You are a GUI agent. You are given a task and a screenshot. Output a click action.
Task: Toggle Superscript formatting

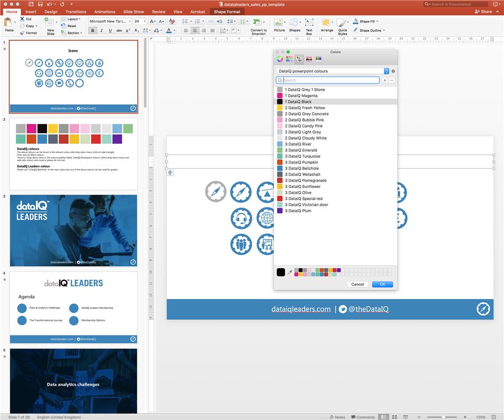coord(127,30)
